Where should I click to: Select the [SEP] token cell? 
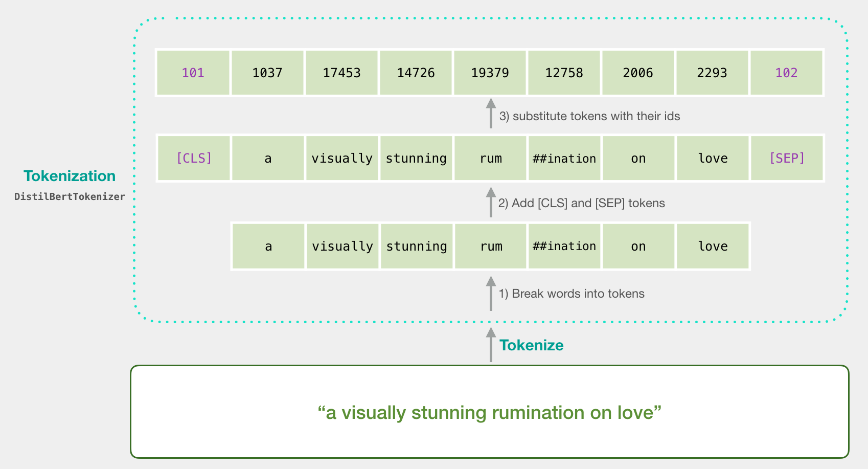pyautogui.click(x=787, y=158)
